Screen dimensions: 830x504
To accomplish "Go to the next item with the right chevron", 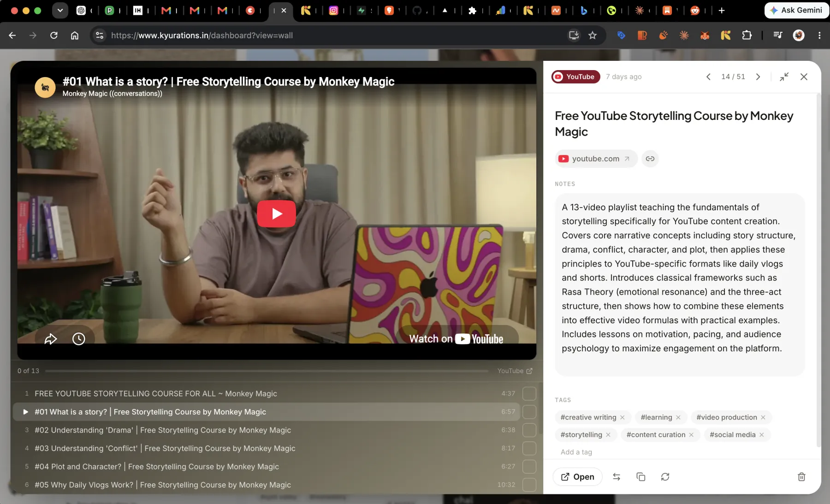I will 758,77.
